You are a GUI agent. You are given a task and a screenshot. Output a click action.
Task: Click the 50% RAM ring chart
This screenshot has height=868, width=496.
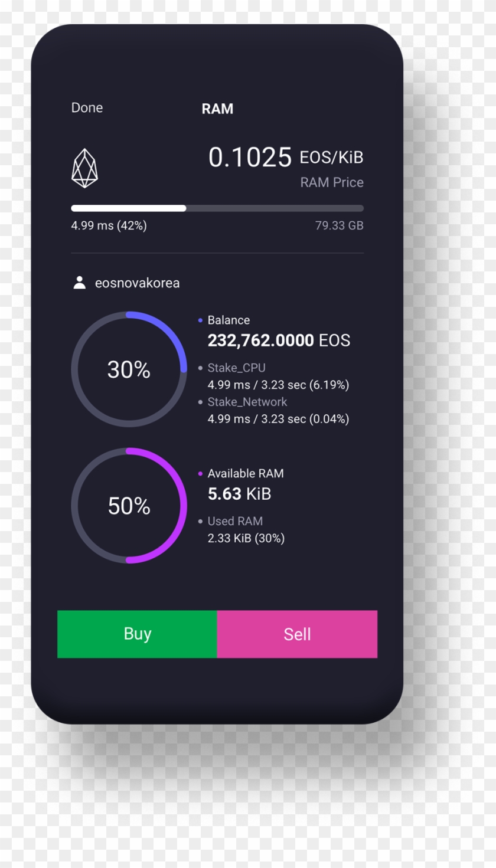point(129,506)
